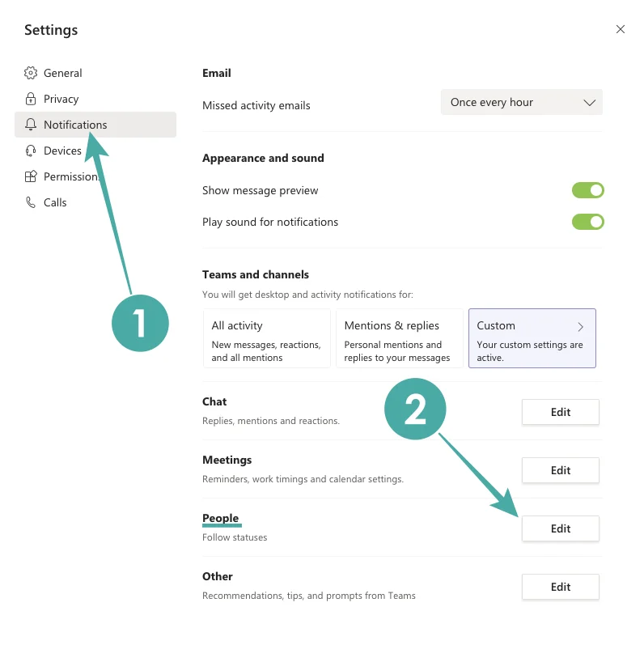Image resolution: width=644 pixels, height=645 pixels.
Task: Select the All activity notification option
Action: tap(266, 338)
